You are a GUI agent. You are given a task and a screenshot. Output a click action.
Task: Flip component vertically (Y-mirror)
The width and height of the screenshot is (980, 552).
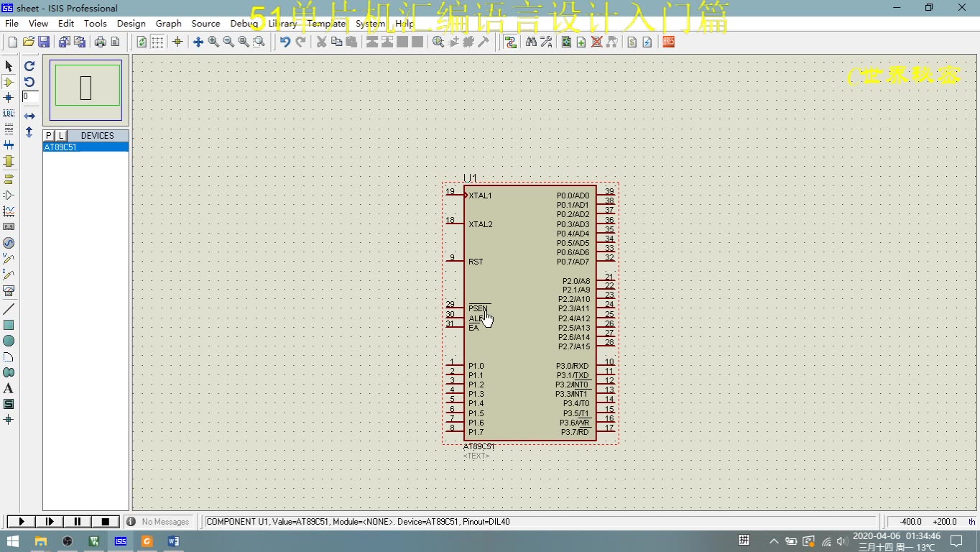29,132
